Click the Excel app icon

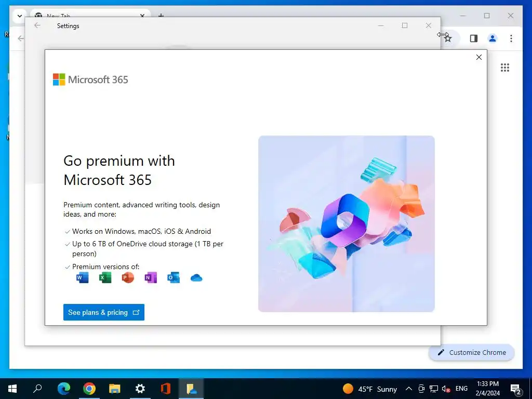tap(105, 277)
